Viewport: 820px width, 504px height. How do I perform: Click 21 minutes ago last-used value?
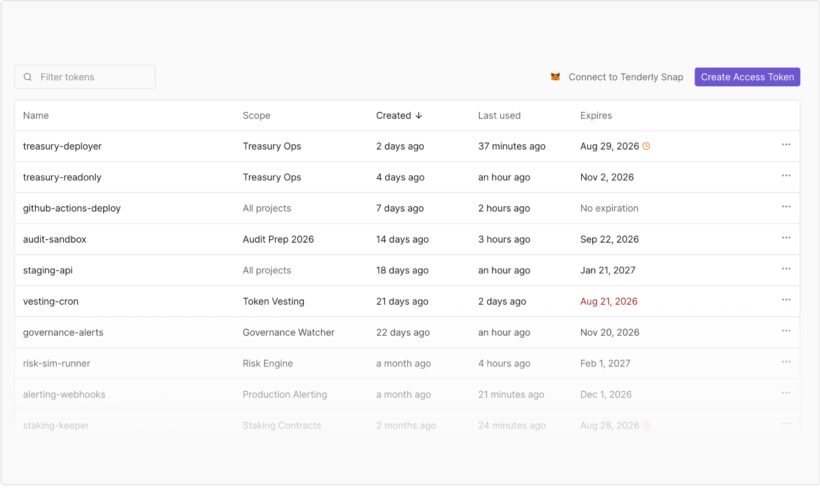[511, 395]
